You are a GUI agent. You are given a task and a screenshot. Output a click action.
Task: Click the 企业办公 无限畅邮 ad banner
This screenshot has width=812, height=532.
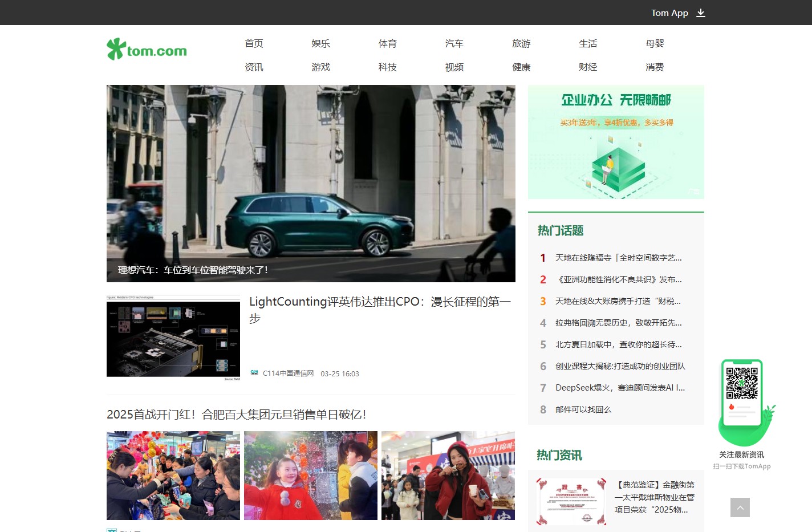pyautogui.click(x=616, y=142)
